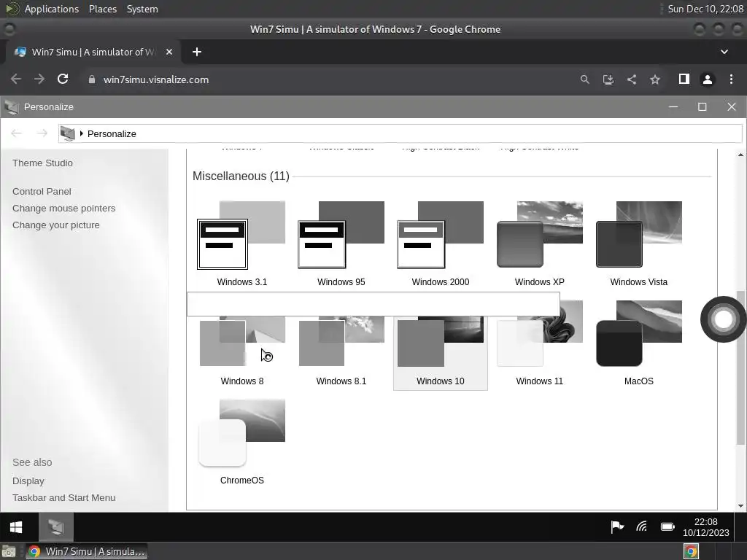This screenshot has width=747, height=560.
Task: Click Win7 Simu Chrome task in bottom panel
Action: pyautogui.click(x=87, y=551)
